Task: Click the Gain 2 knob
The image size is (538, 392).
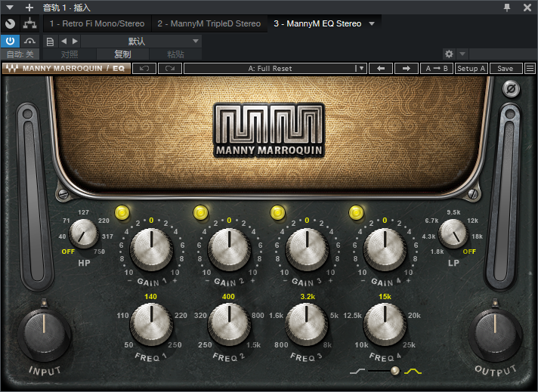Action: click(x=229, y=249)
